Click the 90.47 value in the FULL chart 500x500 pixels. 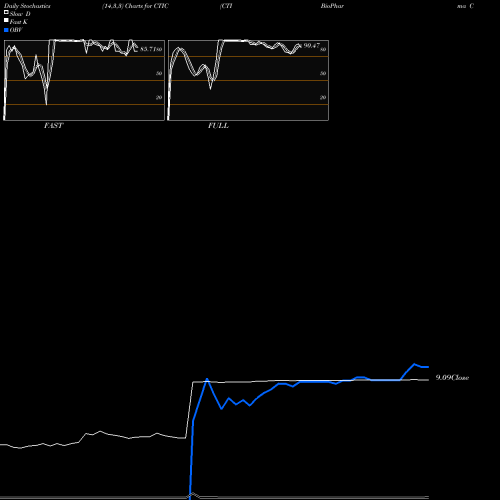pos(312,46)
